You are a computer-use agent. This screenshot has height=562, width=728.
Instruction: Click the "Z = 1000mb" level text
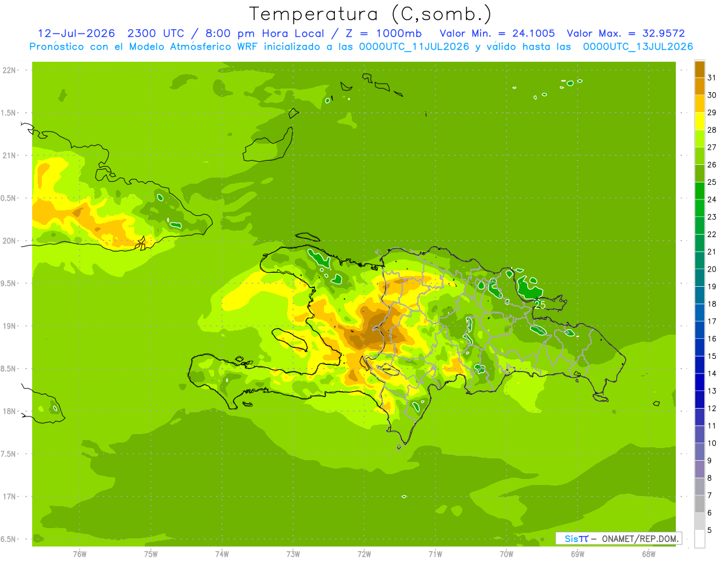tap(383, 33)
